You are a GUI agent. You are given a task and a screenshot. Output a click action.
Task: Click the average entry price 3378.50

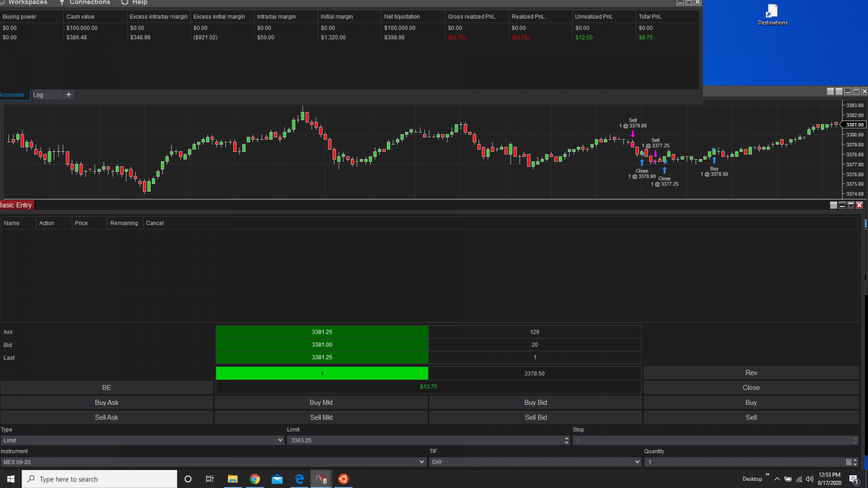click(535, 373)
